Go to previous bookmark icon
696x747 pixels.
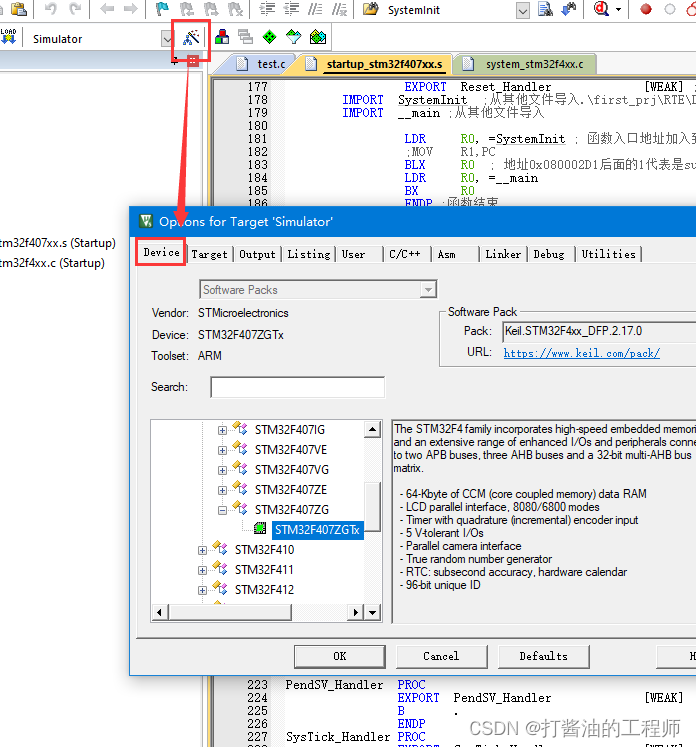(187, 9)
